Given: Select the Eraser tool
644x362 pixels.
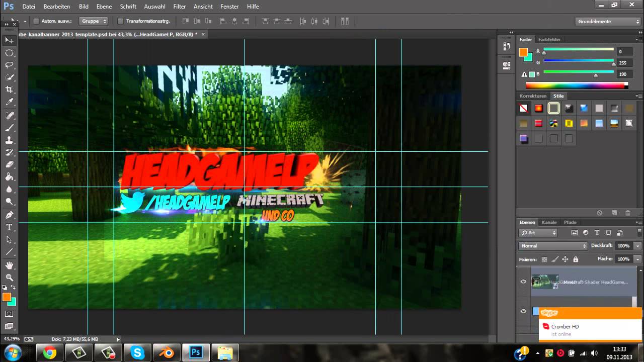Looking at the screenshot, I should click(x=9, y=164).
